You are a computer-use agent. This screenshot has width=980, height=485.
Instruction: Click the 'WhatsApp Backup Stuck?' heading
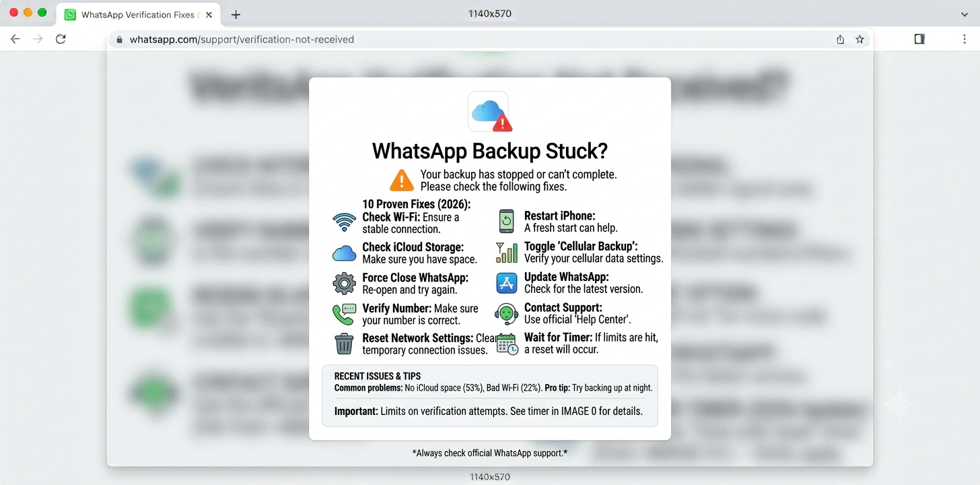489,150
